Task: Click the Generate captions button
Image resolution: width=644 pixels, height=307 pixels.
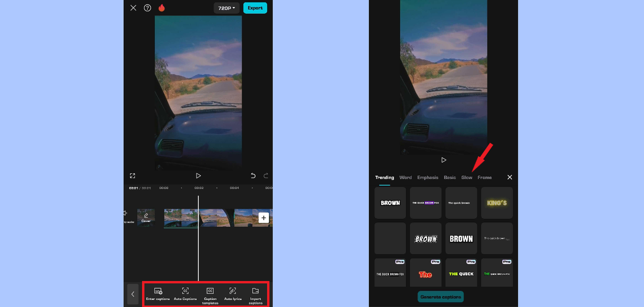Action: [x=441, y=297]
